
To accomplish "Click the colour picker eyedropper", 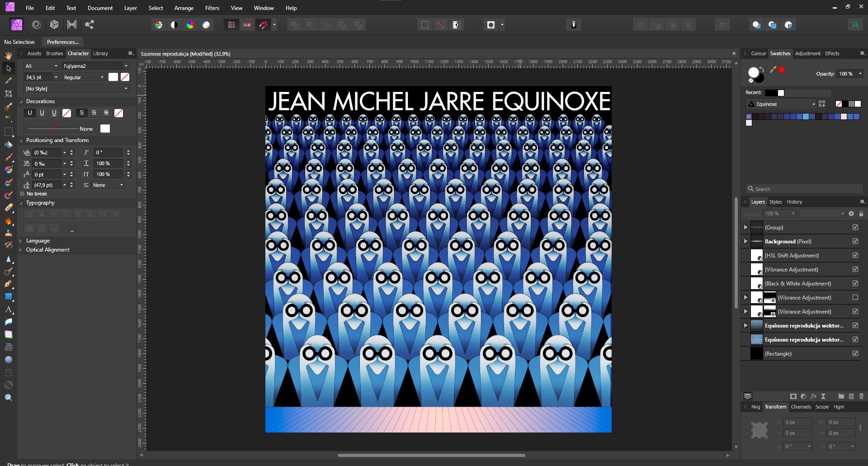I will click(x=773, y=70).
